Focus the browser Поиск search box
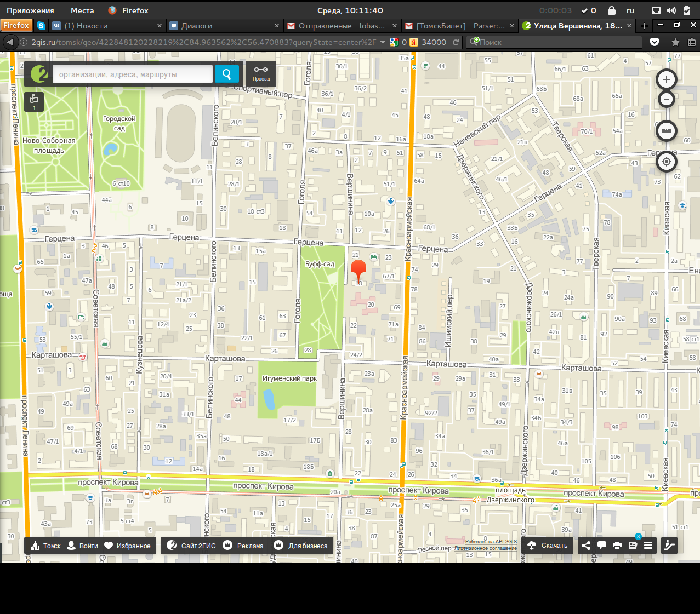 (554, 42)
